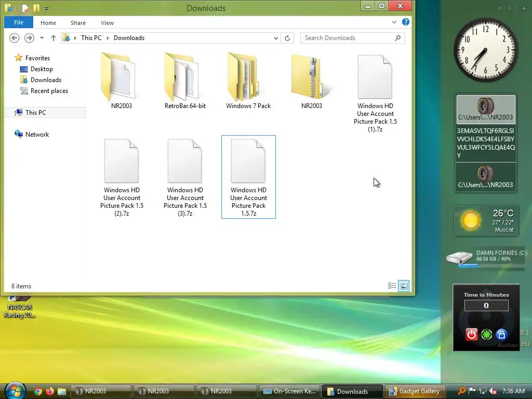Switch to the first NR2003 taskbar window
The height and width of the screenshot is (399, 532).
pyautogui.click(x=101, y=391)
